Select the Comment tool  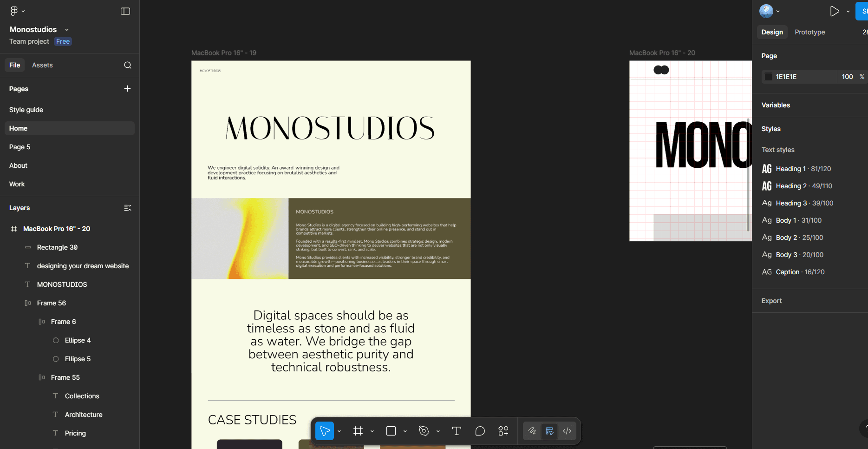point(480,431)
